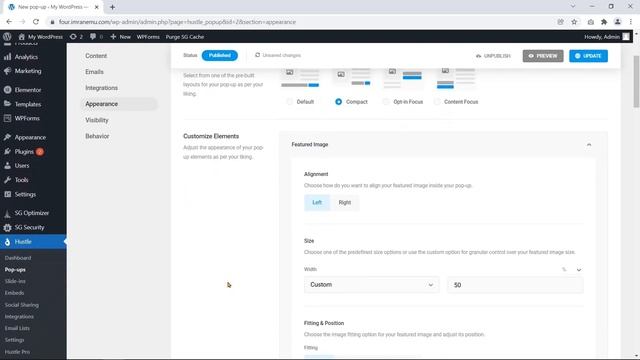Screen dimensions: 640x360
Task: Click Purge SG Cache
Action: click(x=185, y=37)
